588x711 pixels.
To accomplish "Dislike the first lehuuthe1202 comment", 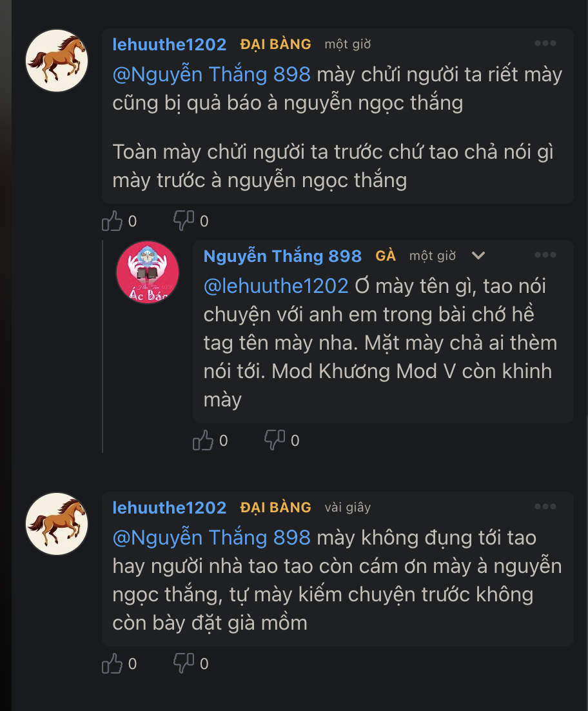I will click(184, 221).
